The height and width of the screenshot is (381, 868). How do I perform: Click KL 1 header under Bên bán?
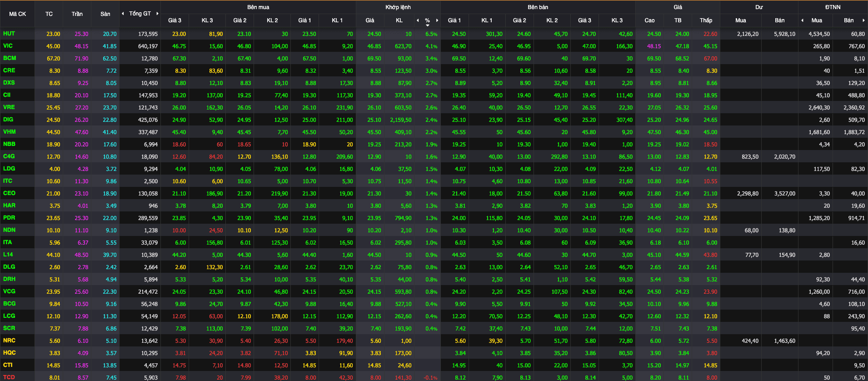tap(487, 20)
